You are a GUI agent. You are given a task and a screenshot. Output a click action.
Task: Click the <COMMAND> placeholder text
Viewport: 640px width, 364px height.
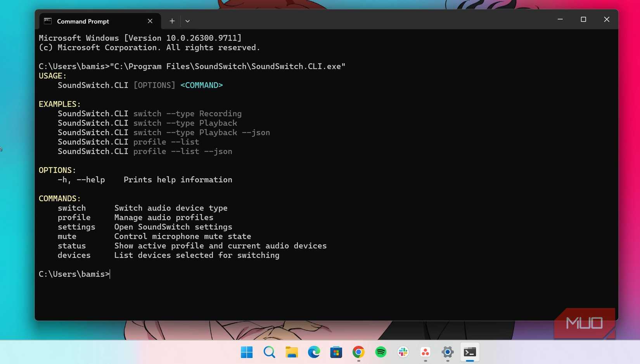[202, 85]
